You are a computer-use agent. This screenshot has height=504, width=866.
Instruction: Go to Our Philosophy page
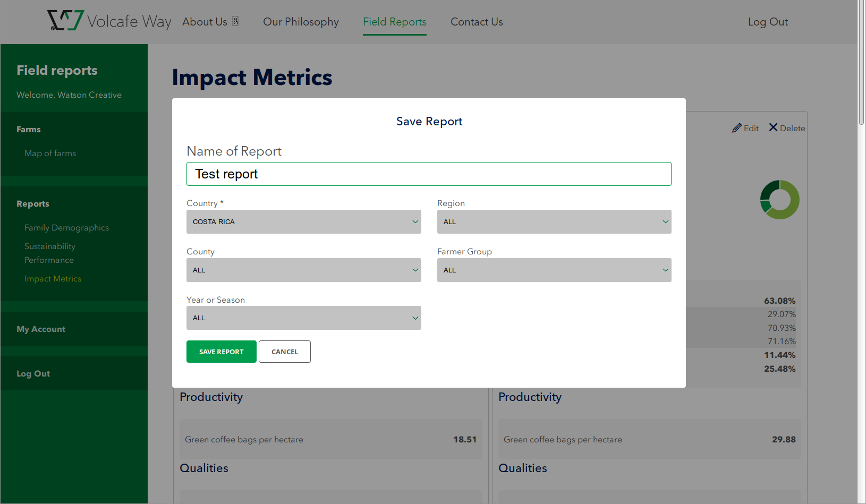click(301, 22)
